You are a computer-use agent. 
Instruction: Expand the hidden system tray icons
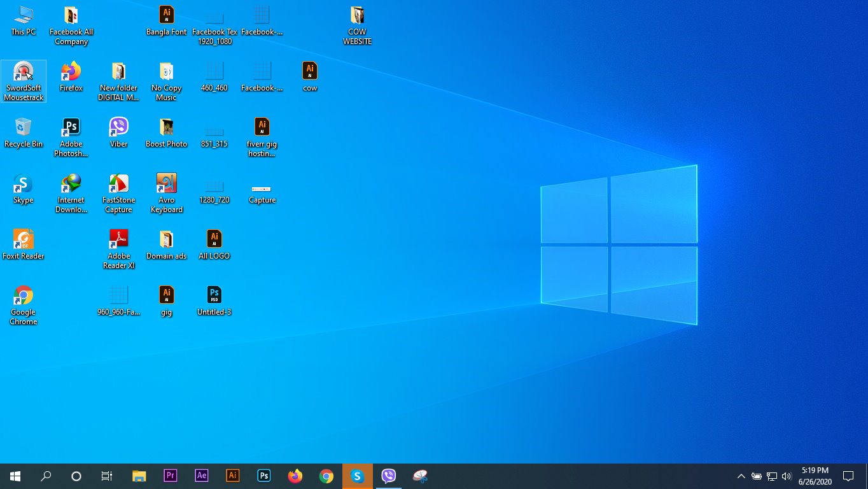tap(741, 476)
